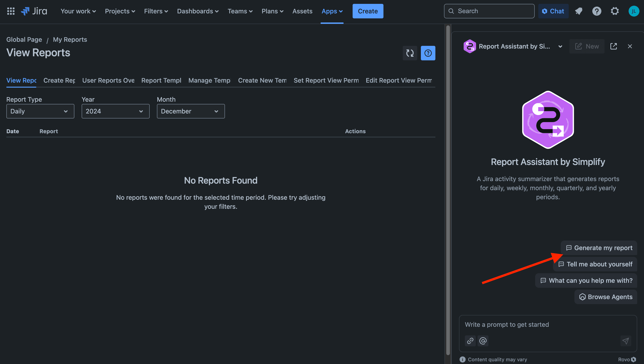Open the settings gear icon
This screenshot has height=364, width=644.
click(x=615, y=11)
